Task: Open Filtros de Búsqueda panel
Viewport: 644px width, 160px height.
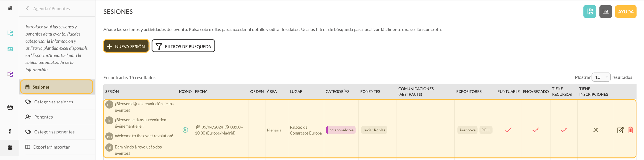Action: (x=183, y=46)
